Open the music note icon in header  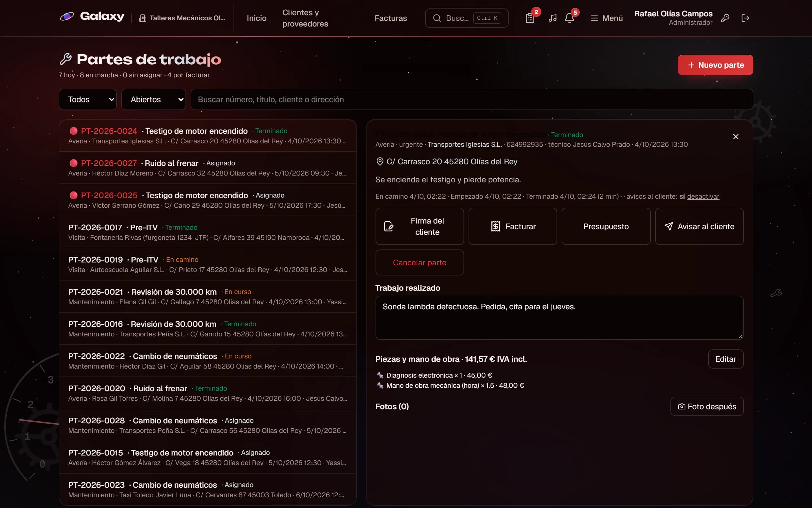(x=553, y=18)
